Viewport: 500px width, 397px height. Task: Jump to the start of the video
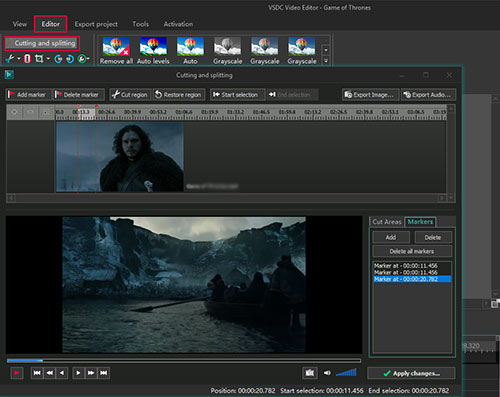point(37,373)
